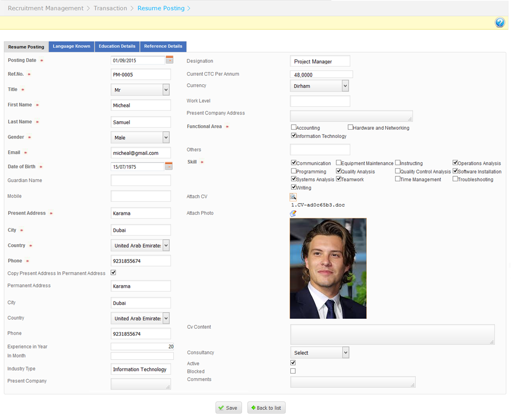This screenshot has height=420, width=511.
Task: Click the Current CTC Per Annum field
Action: [321, 74]
